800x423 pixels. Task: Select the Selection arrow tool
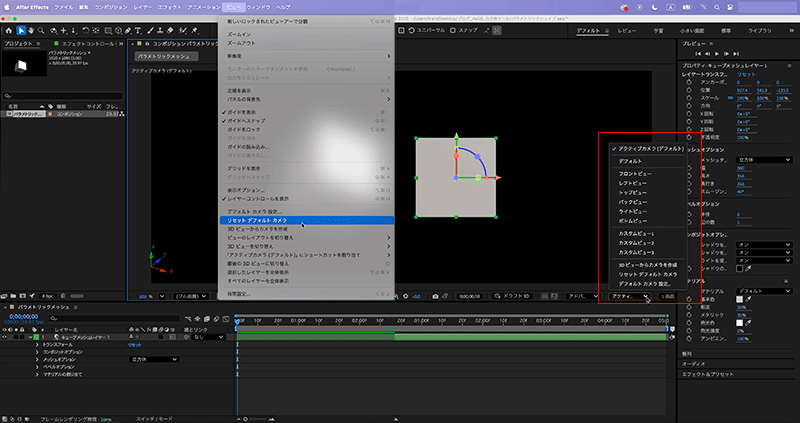[22, 30]
